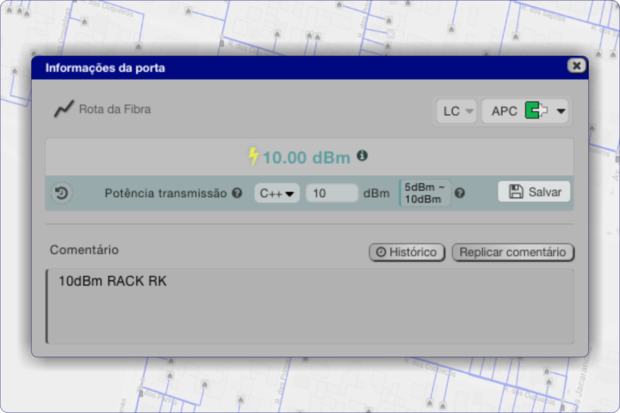Open Rota da Fibra route icon
This screenshot has width=620, height=413.
[64, 109]
